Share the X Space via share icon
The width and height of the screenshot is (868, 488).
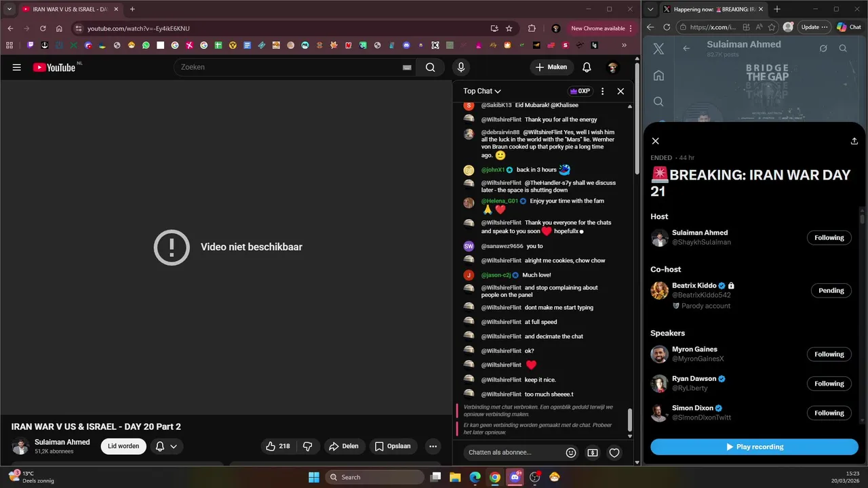point(854,141)
